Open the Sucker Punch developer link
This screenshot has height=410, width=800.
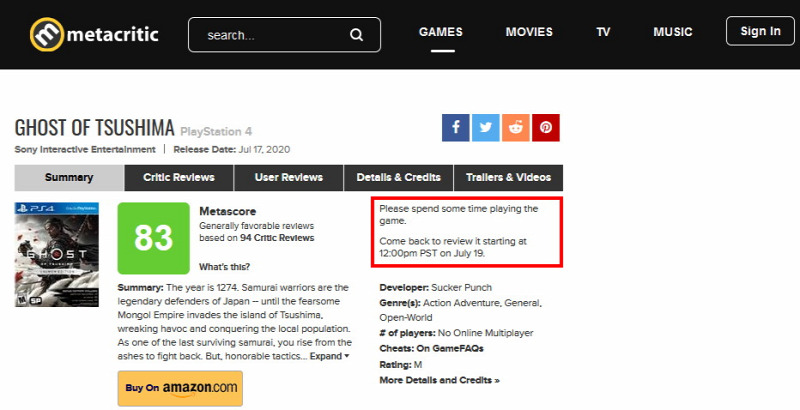point(461,288)
